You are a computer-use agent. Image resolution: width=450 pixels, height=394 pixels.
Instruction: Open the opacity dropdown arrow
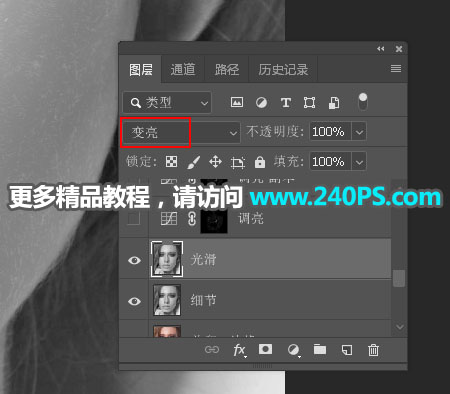coord(359,132)
